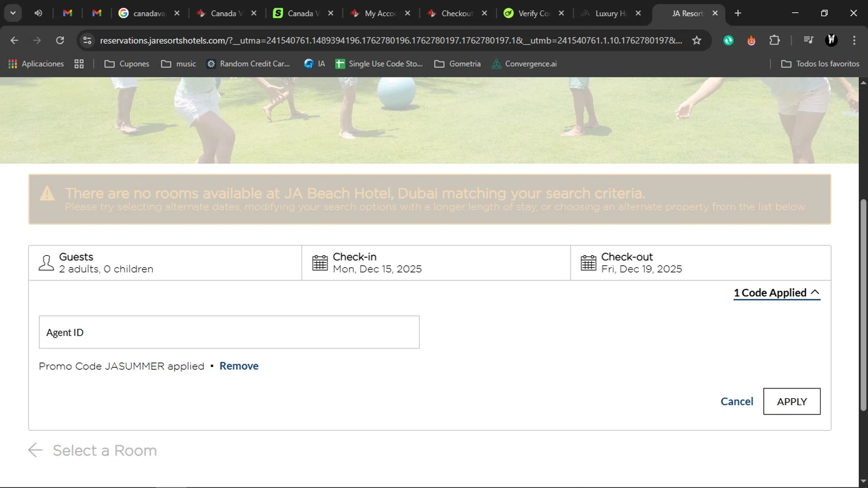The image size is (868, 488).
Task: Click the Agent ID input field
Action: tap(229, 332)
